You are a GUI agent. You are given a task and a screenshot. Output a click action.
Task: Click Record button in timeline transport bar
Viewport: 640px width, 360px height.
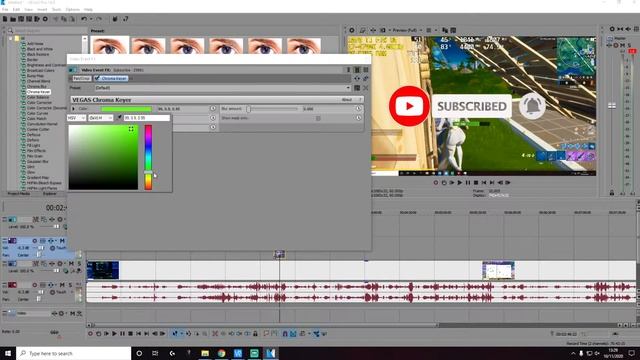(90, 333)
